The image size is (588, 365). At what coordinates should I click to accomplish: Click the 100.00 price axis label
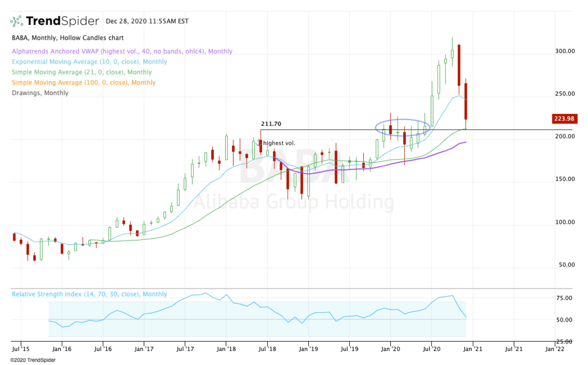pos(565,222)
